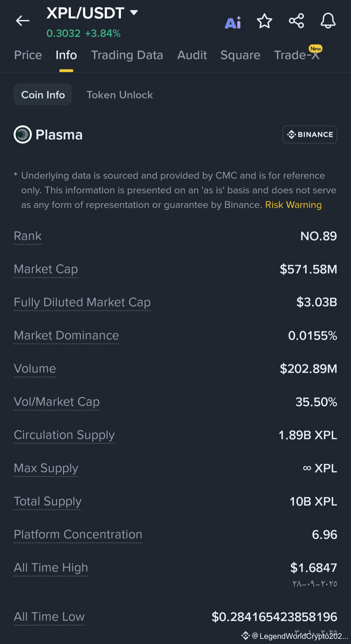Open the Risk Warning link
This screenshot has width=351, height=644.
(x=293, y=205)
